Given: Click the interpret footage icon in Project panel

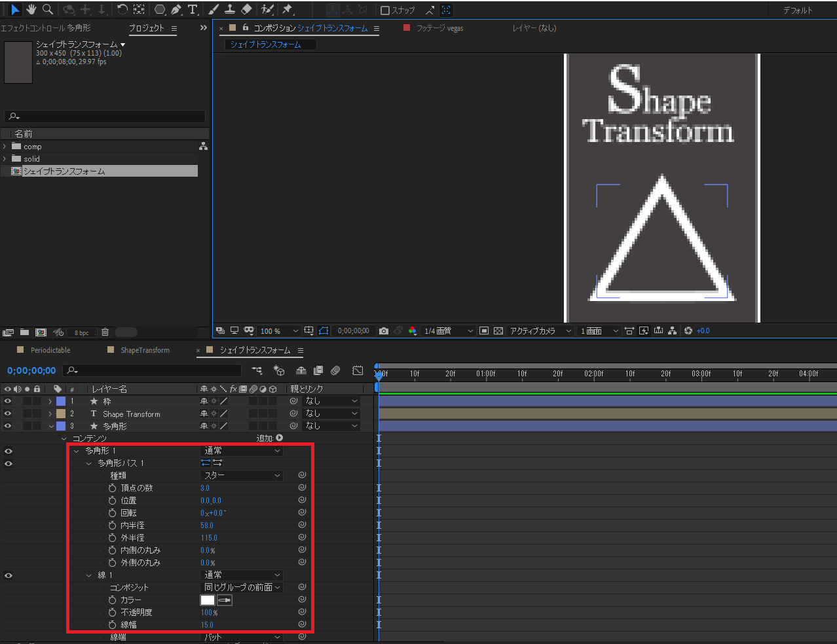Looking at the screenshot, I should click(x=9, y=332).
